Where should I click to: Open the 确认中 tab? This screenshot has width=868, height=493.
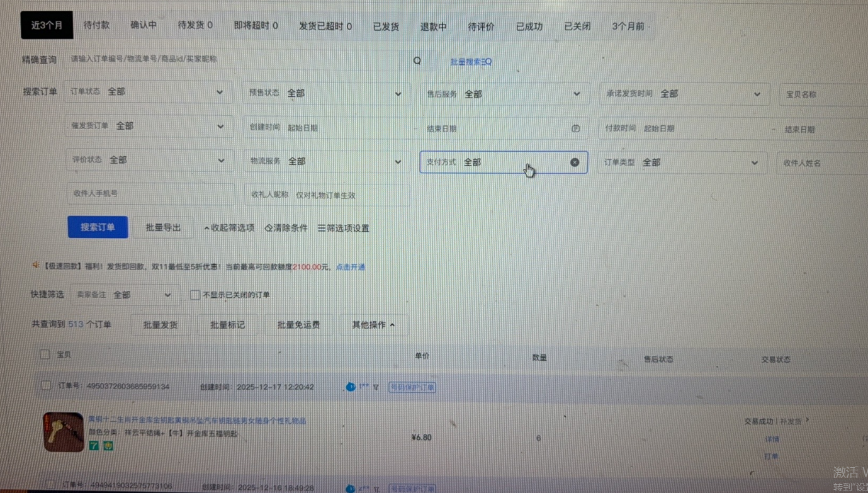[144, 25]
